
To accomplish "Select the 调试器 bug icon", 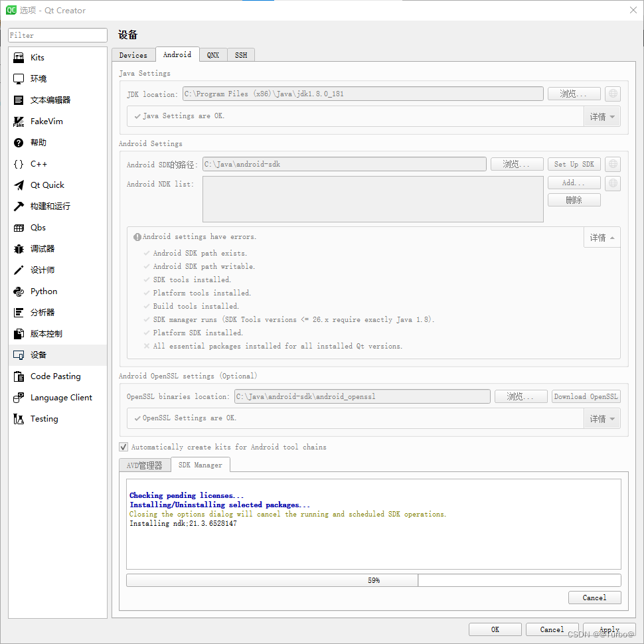I will [19, 249].
